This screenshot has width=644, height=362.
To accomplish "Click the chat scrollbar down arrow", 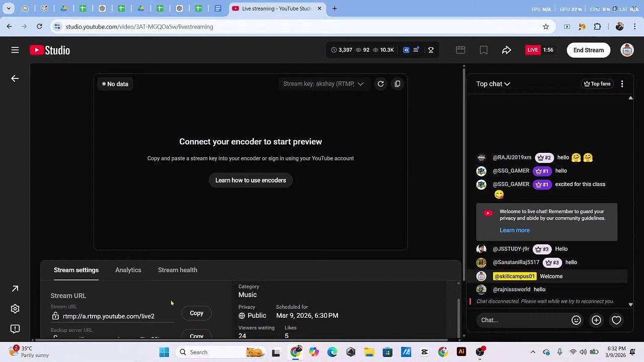I will click(x=630, y=305).
